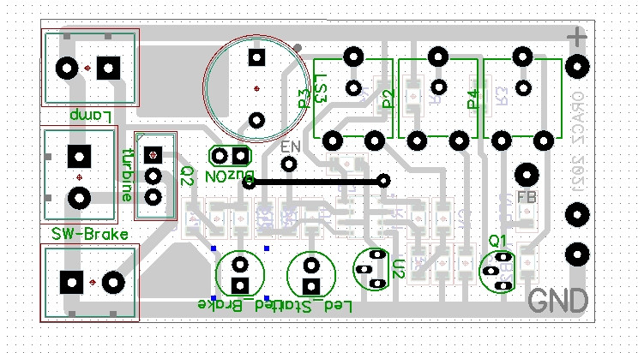Select the EN label text
The height and width of the screenshot is (353, 644).
point(291,147)
